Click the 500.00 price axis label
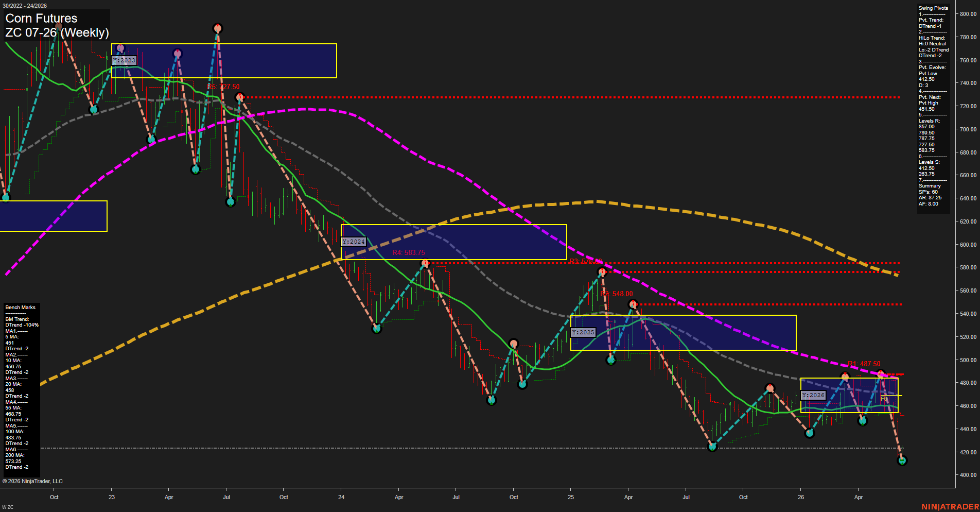 [968, 361]
